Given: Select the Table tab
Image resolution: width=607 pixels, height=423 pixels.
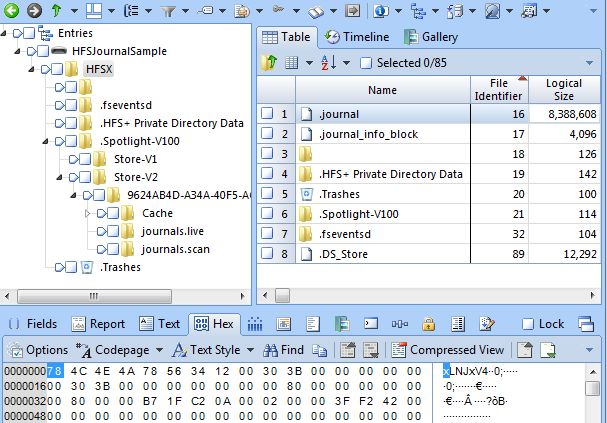Looking at the screenshot, I should click(x=286, y=37).
